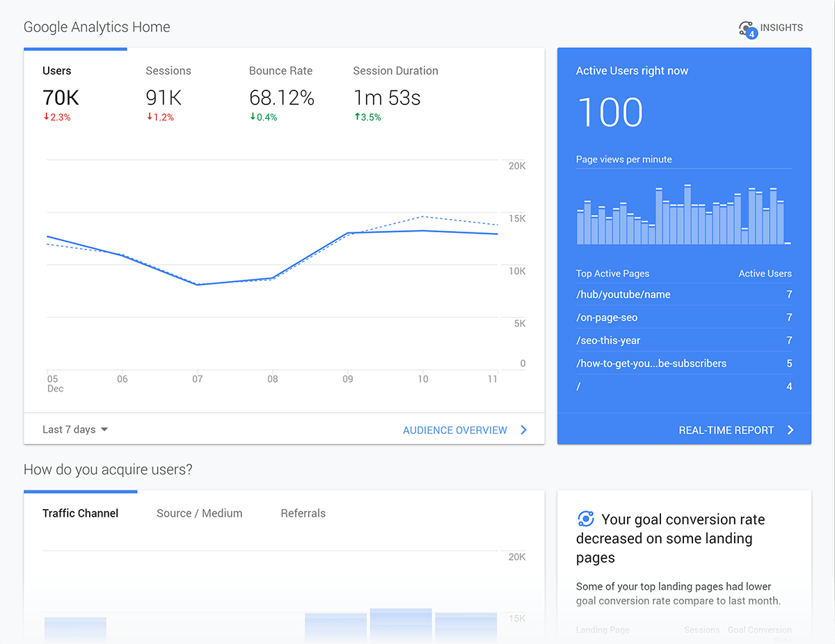Open the Audience Overview report
The width and height of the screenshot is (835, 644).
pyautogui.click(x=455, y=429)
